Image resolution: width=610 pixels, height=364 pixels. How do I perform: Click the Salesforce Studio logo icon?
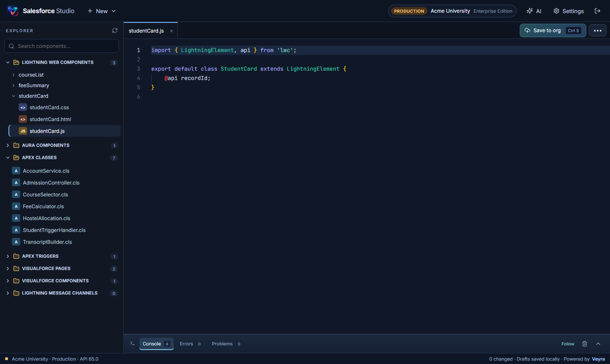(13, 11)
